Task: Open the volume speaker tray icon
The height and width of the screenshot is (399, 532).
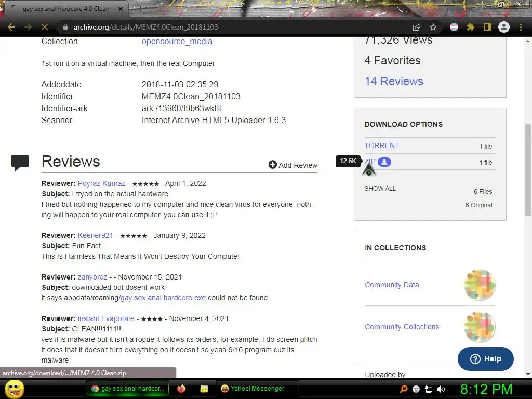Action: (441, 389)
